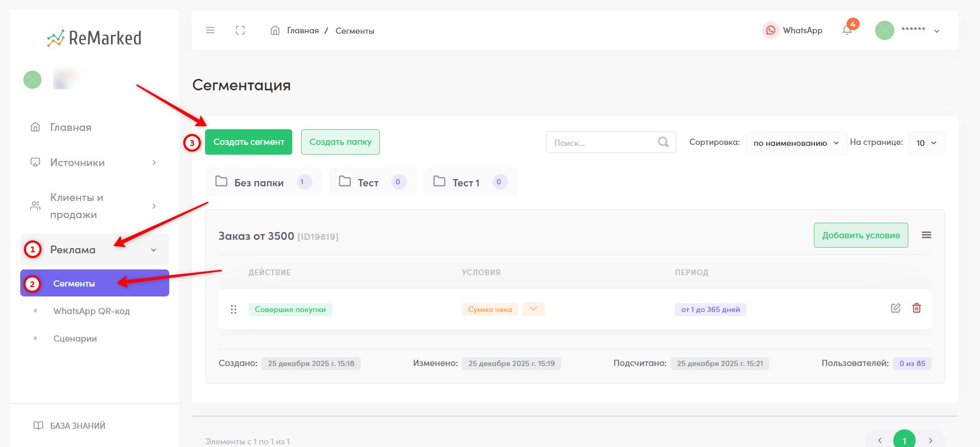
Task: Select WhatsApp QR-код menu item
Action: (x=91, y=311)
